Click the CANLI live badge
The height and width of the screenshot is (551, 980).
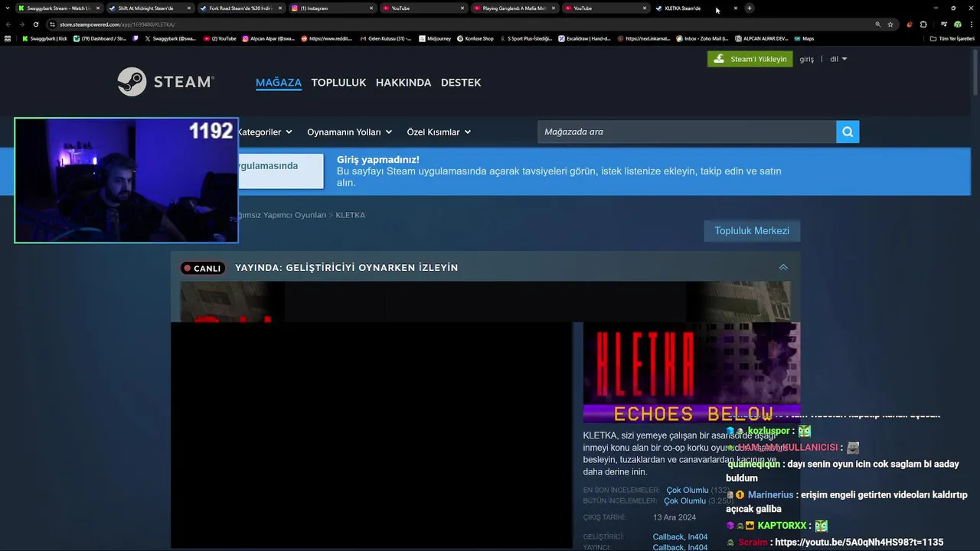point(203,268)
